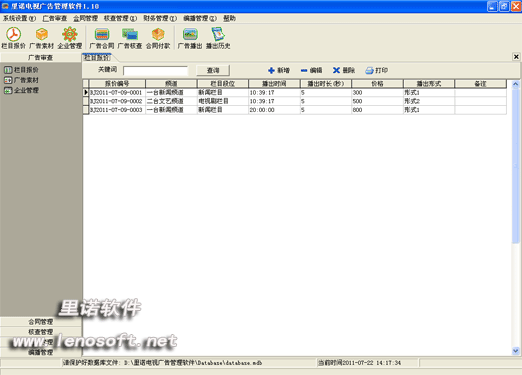Open 企业管理 gear icon in toolbar
This screenshot has width=522, height=375.
70,38
